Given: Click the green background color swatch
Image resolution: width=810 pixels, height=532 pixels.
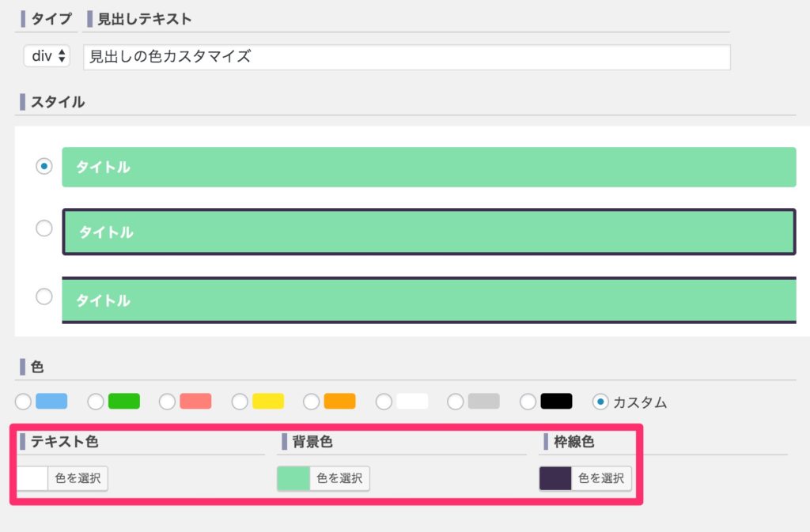Looking at the screenshot, I should click(x=293, y=478).
